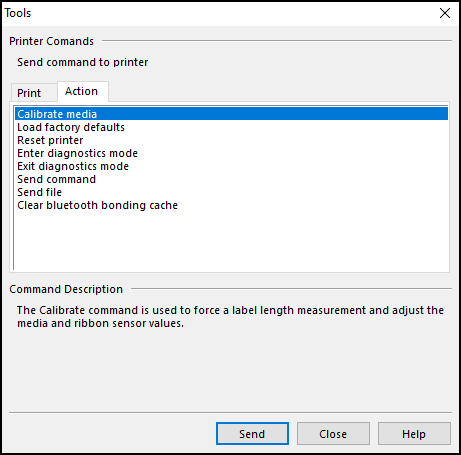461x455 pixels.
Task: Click the Printer Comands group label
Action: [51, 41]
